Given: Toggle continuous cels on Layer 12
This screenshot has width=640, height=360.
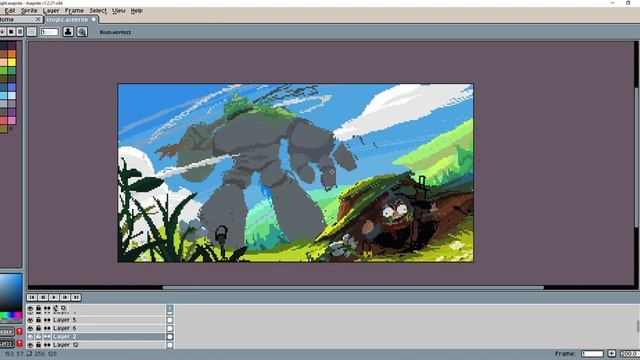Looking at the screenshot, I should (x=47, y=345).
